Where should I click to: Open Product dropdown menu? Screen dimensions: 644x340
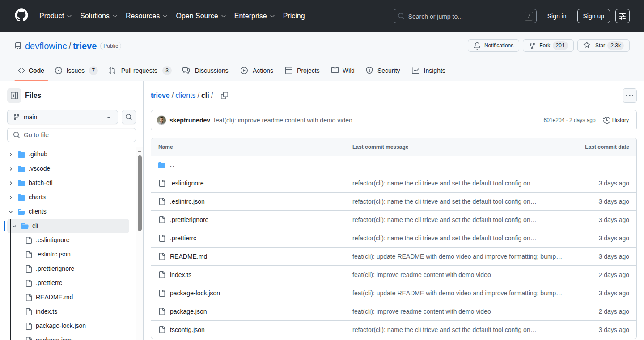click(55, 16)
